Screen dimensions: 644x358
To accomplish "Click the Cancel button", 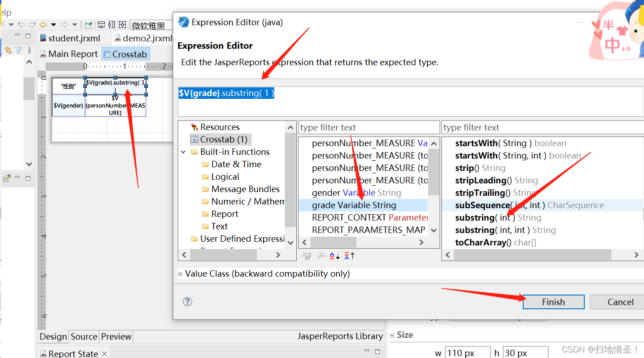I will [617, 302].
